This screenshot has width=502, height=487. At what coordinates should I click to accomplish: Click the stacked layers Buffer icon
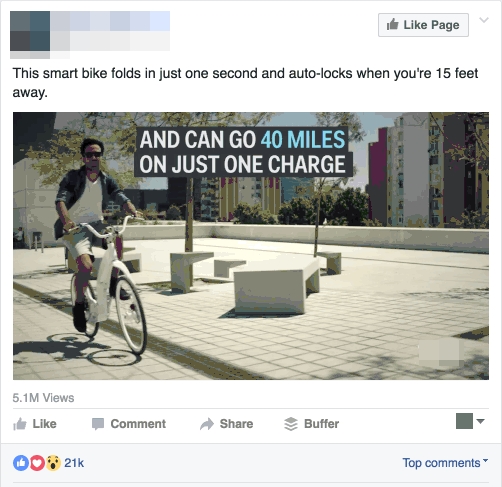(291, 424)
